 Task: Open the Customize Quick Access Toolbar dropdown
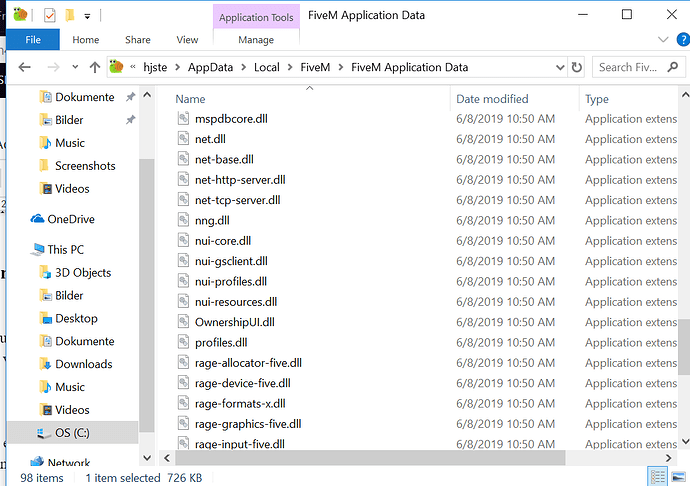87,17
